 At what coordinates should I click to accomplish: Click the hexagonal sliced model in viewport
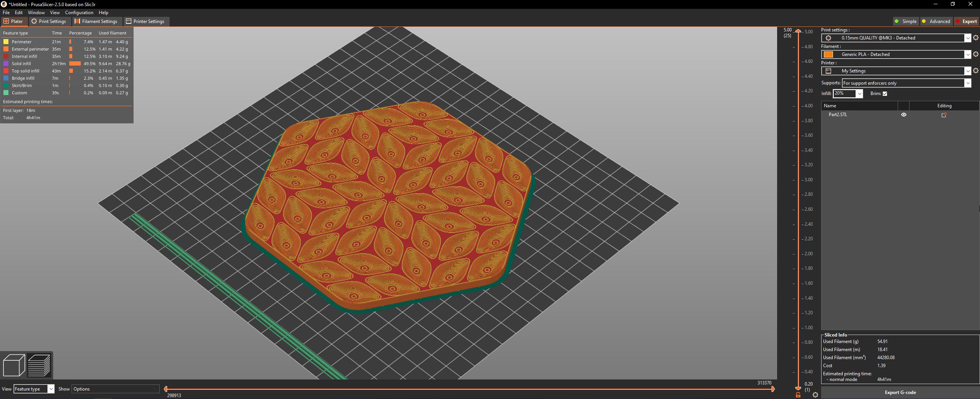(x=387, y=207)
